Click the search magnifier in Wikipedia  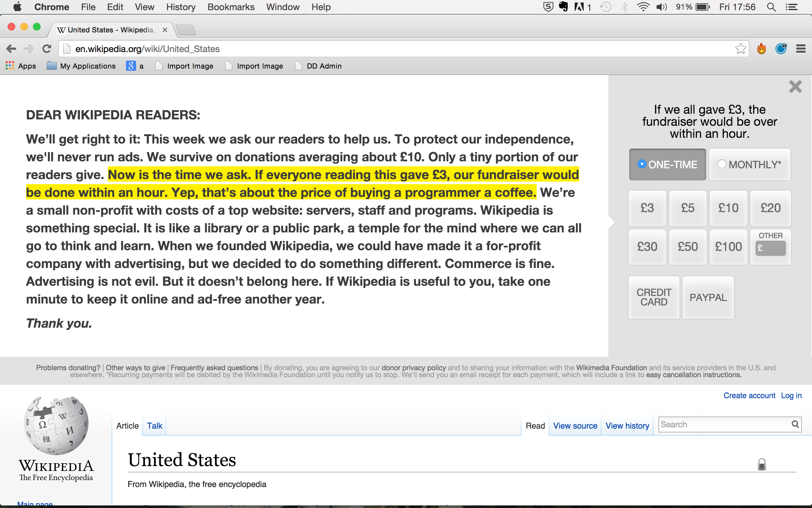coord(795,424)
